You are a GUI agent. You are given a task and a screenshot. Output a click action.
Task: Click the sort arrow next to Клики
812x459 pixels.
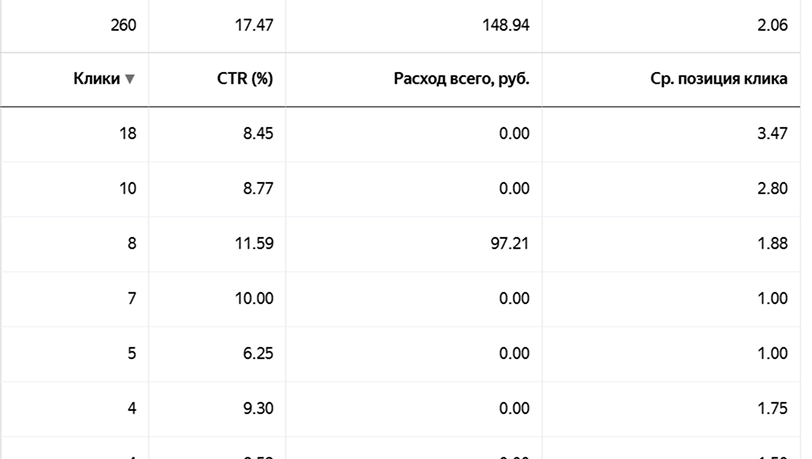[130, 79]
